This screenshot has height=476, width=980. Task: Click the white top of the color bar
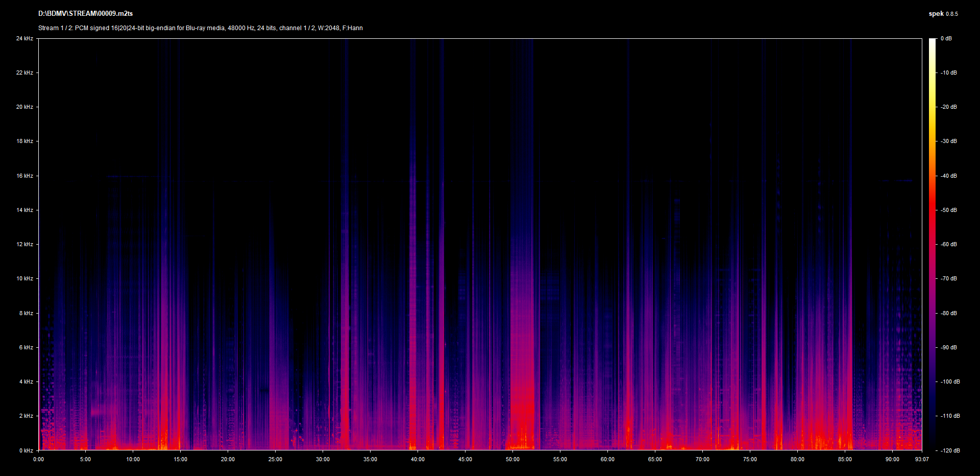932,42
